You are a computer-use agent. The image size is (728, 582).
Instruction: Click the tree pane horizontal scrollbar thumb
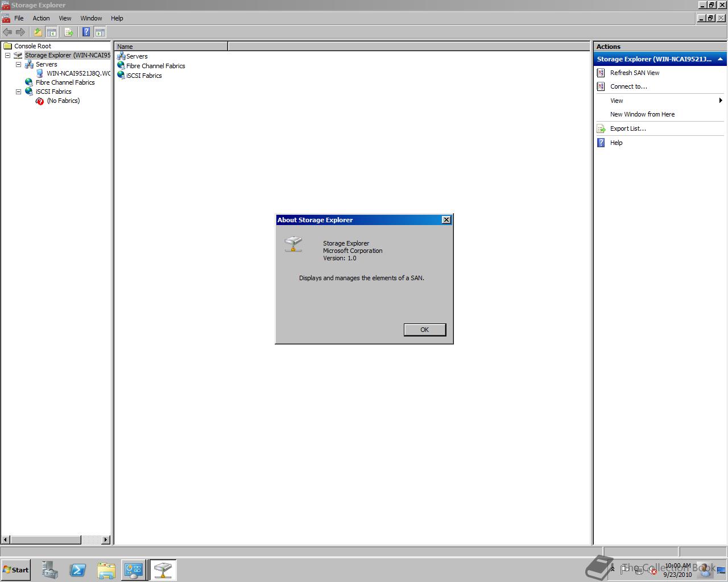(x=46, y=539)
